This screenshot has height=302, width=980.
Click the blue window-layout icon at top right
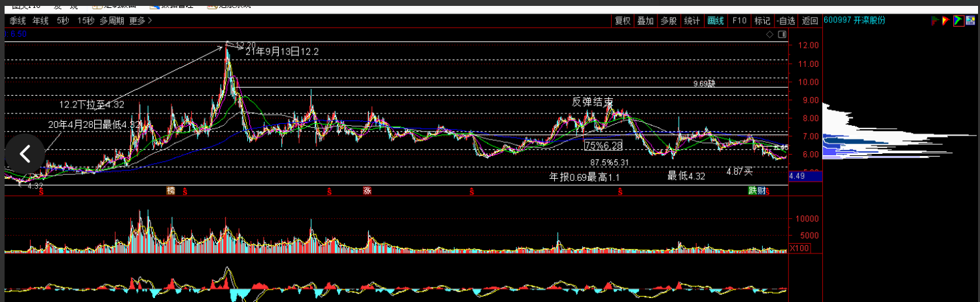(x=971, y=21)
